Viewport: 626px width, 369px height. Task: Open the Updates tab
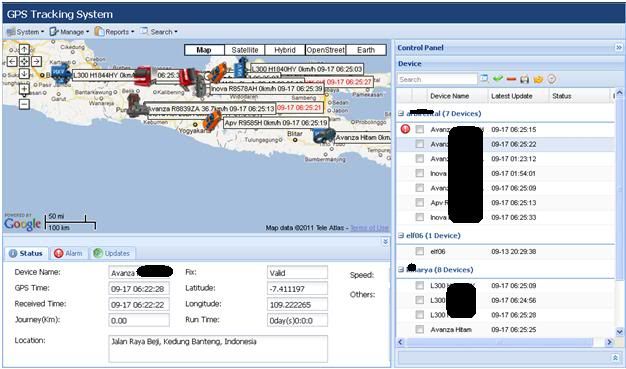coord(112,253)
